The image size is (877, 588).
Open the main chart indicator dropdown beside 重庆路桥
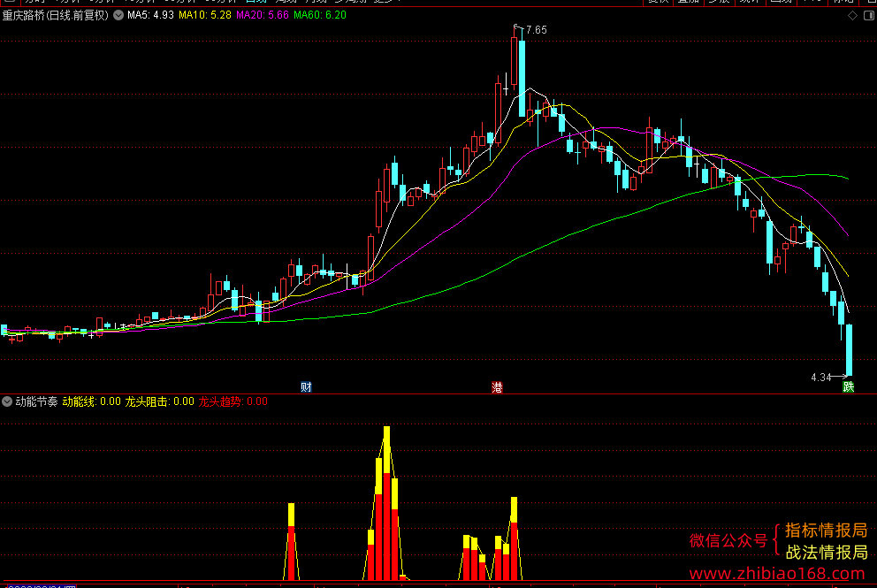[118, 15]
